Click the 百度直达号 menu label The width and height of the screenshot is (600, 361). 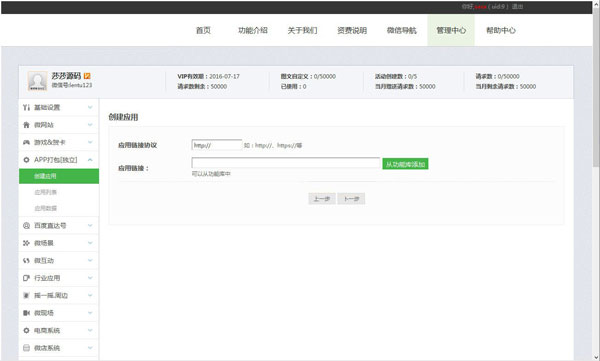(50, 225)
